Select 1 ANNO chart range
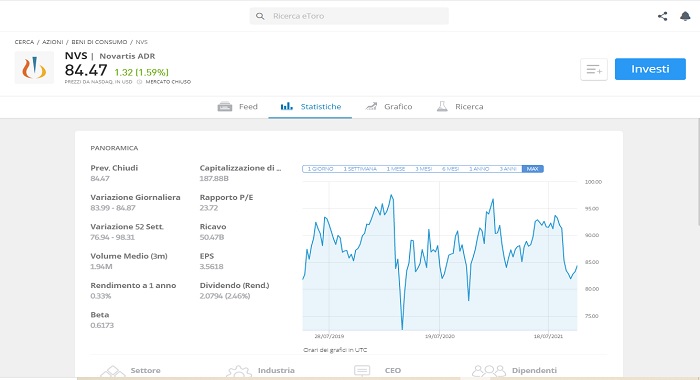The width and height of the screenshot is (700, 380). tap(479, 169)
